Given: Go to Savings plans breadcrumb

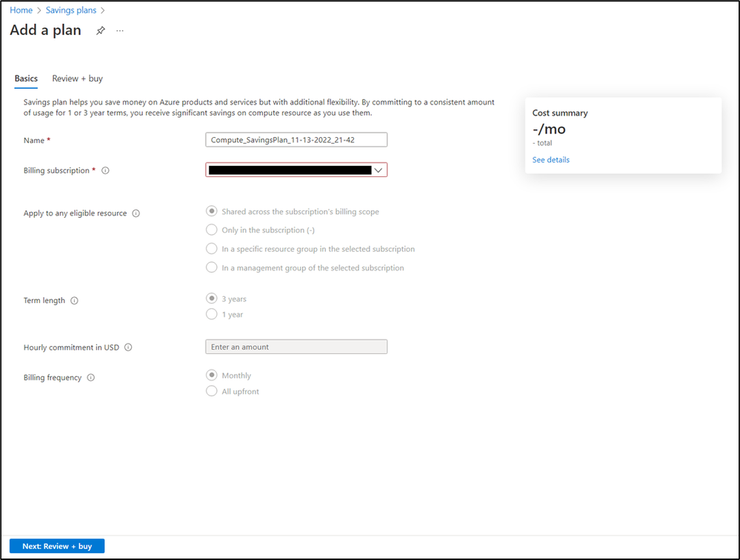Looking at the screenshot, I should 71,10.
